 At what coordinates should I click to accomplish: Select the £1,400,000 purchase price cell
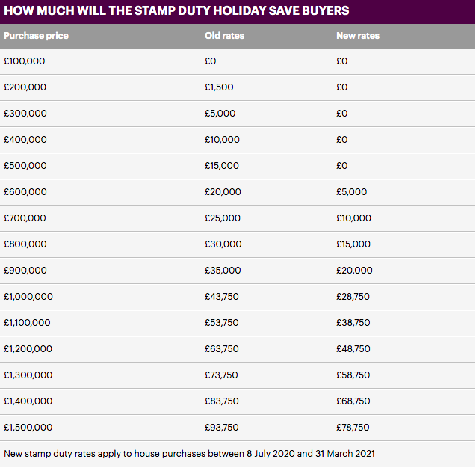[28, 401]
